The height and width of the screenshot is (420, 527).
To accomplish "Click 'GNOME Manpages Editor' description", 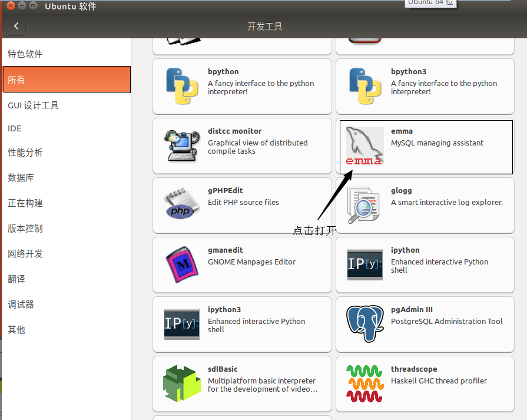I will click(251, 262).
